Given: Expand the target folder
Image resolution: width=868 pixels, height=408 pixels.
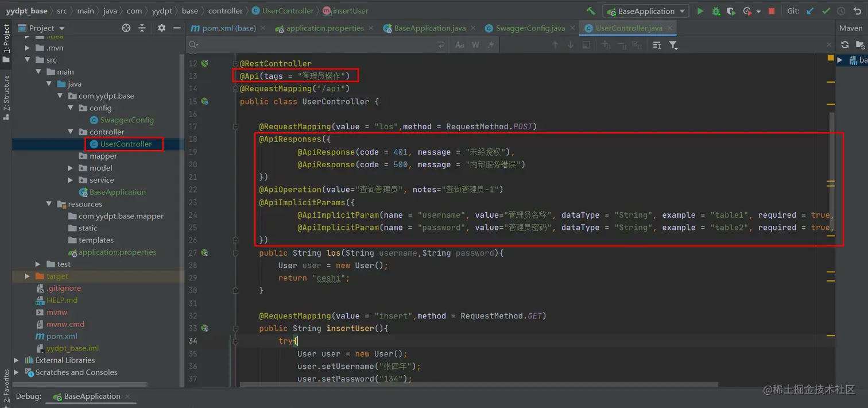Looking at the screenshot, I should [x=27, y=276].
